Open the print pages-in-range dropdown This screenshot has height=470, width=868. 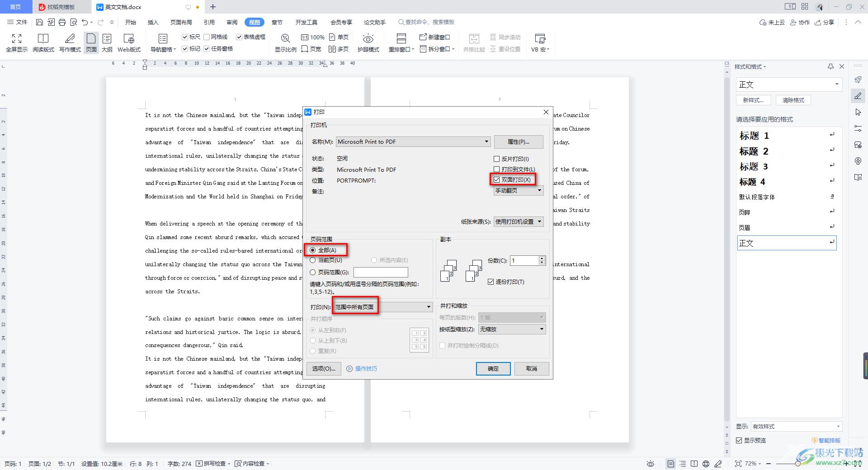383,307
